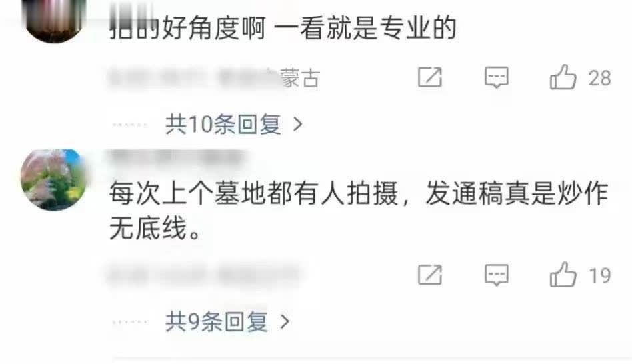Like the comment with 19 likes
Image resolution: width=632 pixels, height=364 pixels.
[x=563, y=275]
